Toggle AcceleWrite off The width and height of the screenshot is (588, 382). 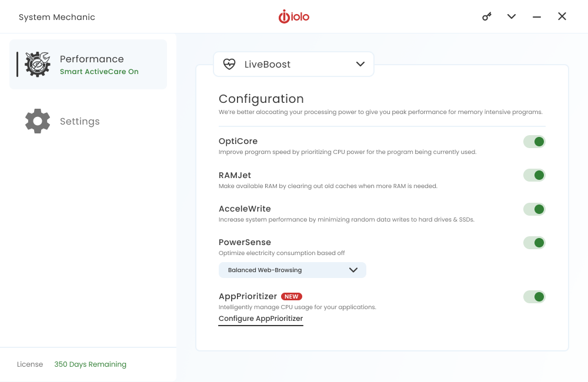coord(534,209)
